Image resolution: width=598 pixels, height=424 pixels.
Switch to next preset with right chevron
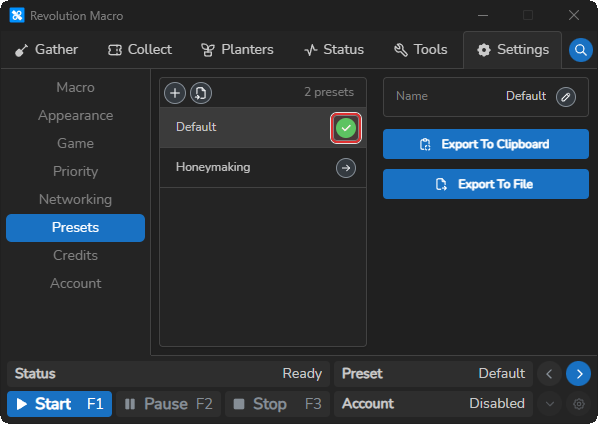click(x=579, y=374)
